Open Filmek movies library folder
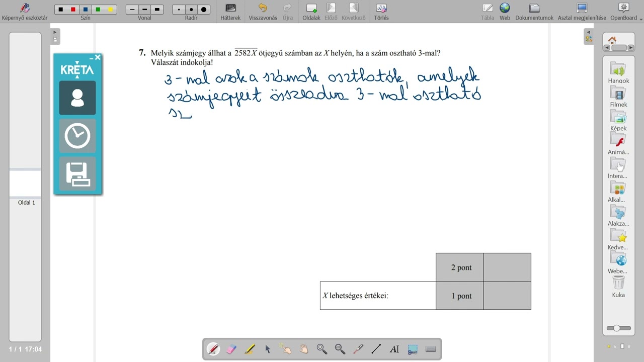This screenshot has width=644, height=362. [618, 96]
